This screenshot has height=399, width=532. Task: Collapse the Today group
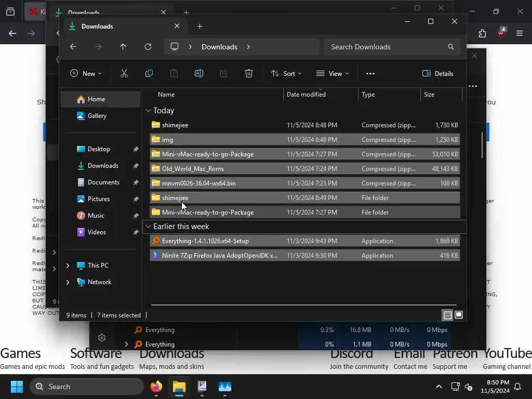point(148,110)
